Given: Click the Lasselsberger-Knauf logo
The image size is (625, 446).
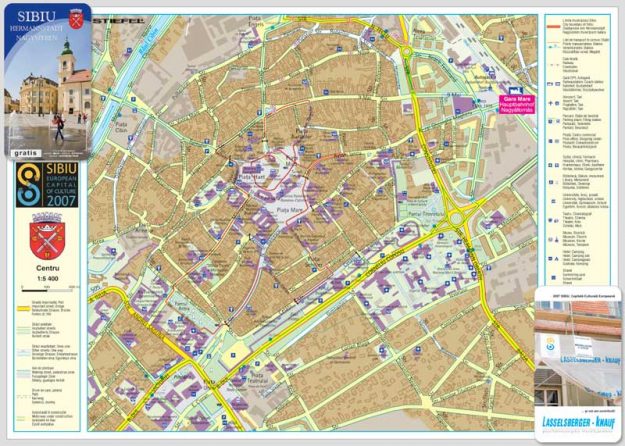Looking at the screenshot, I should click(578, 423).
